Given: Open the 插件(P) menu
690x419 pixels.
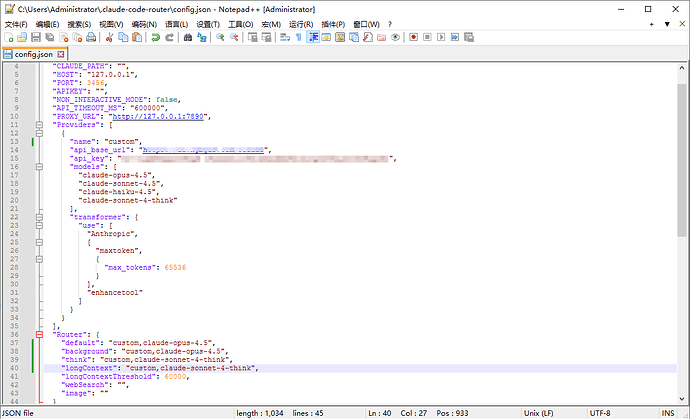Looking at the screenshot, I should click(x=333, y=24).
